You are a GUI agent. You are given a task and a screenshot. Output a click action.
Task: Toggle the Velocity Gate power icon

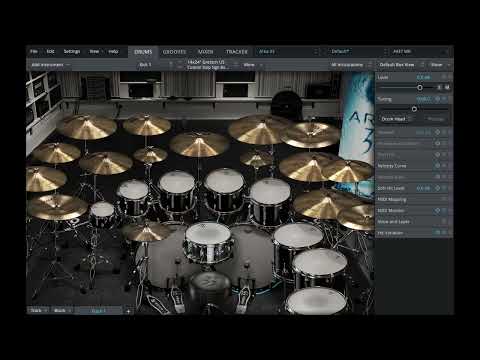click(438, 177)
